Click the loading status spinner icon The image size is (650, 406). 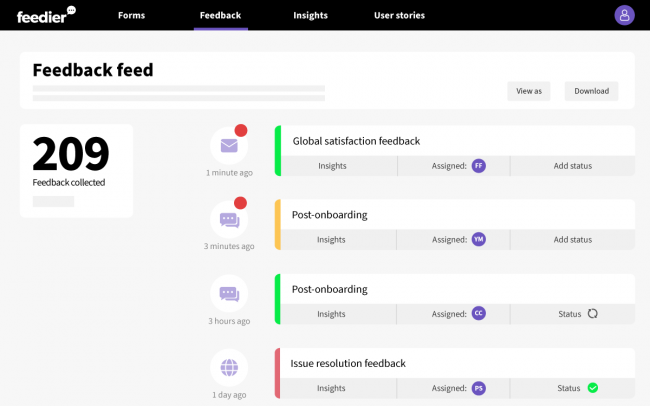pos(592,314)
